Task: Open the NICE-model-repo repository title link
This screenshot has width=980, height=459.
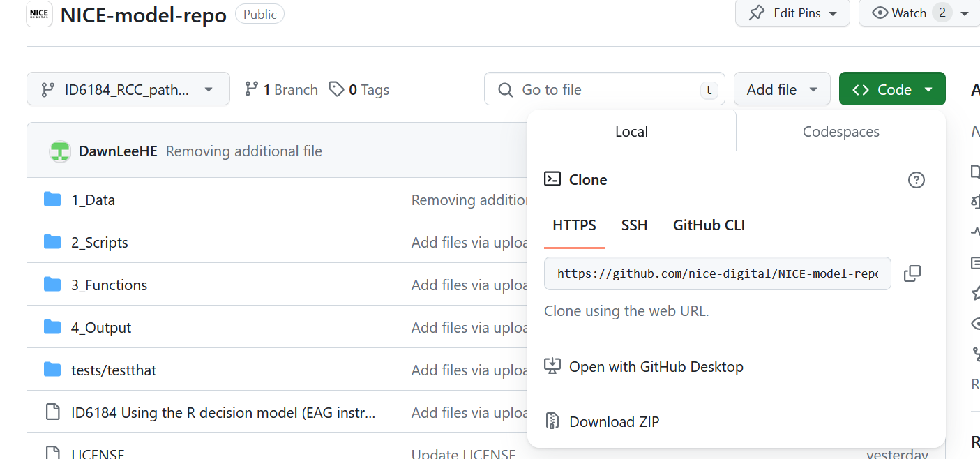Action: point(144,15)
